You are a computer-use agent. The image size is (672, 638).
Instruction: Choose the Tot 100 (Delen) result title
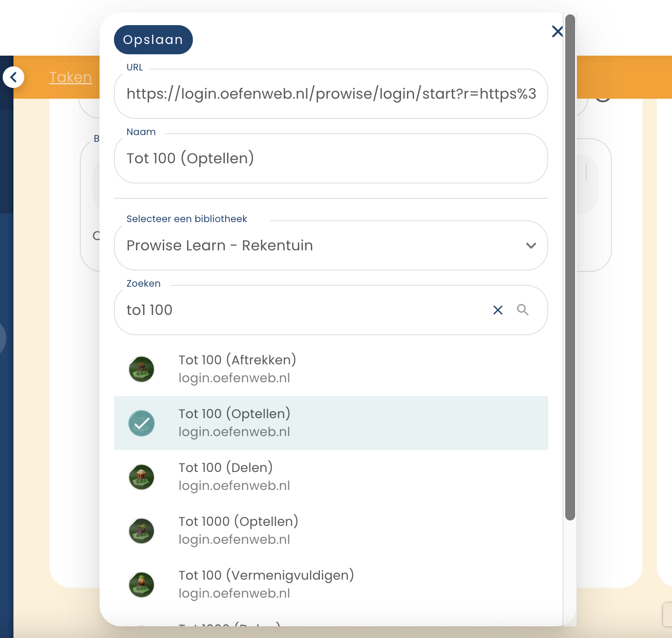(x=226, y=468)
